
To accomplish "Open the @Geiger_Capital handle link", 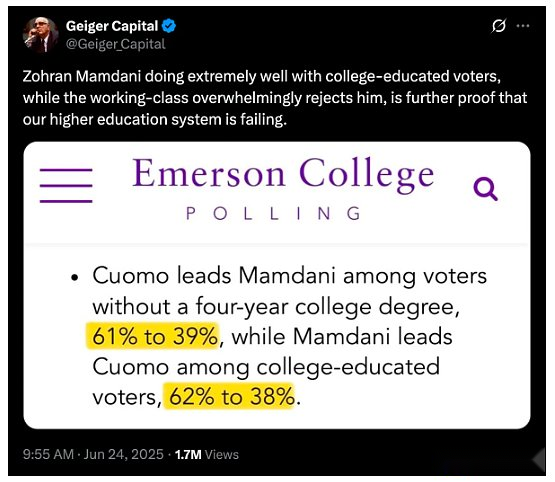I will click(115, 44).
